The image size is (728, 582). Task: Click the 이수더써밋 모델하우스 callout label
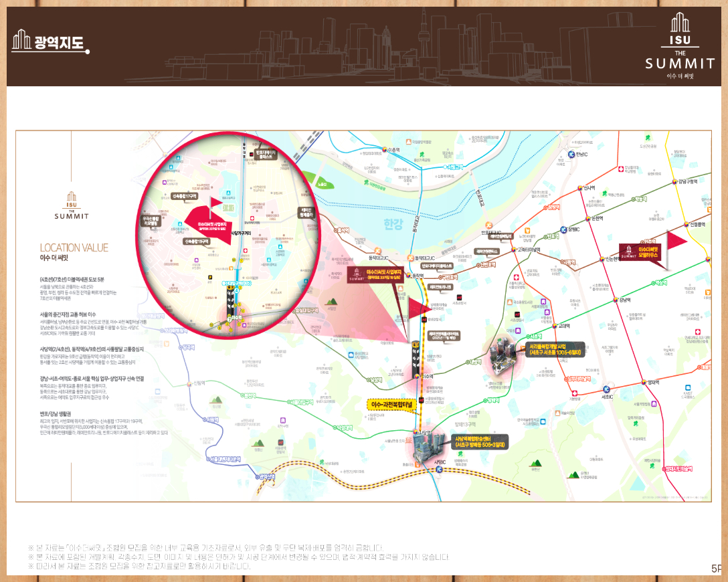[x=640, y=252]
